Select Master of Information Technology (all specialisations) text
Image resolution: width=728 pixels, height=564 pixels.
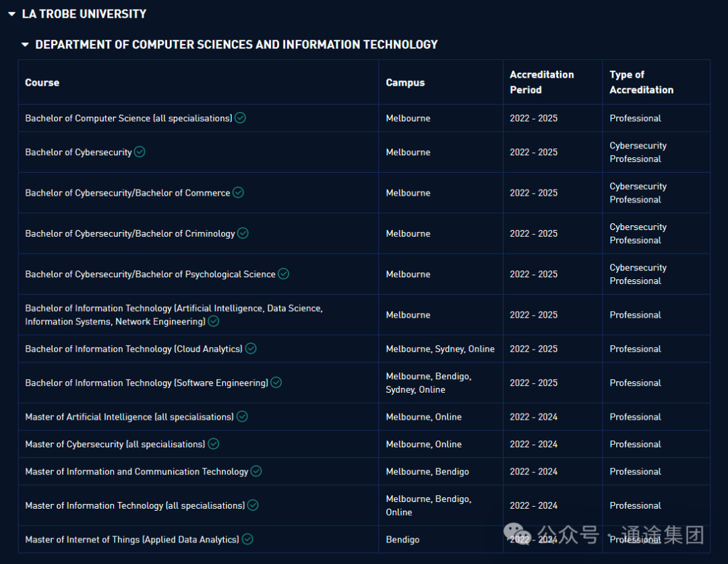[x=135, y=505]
